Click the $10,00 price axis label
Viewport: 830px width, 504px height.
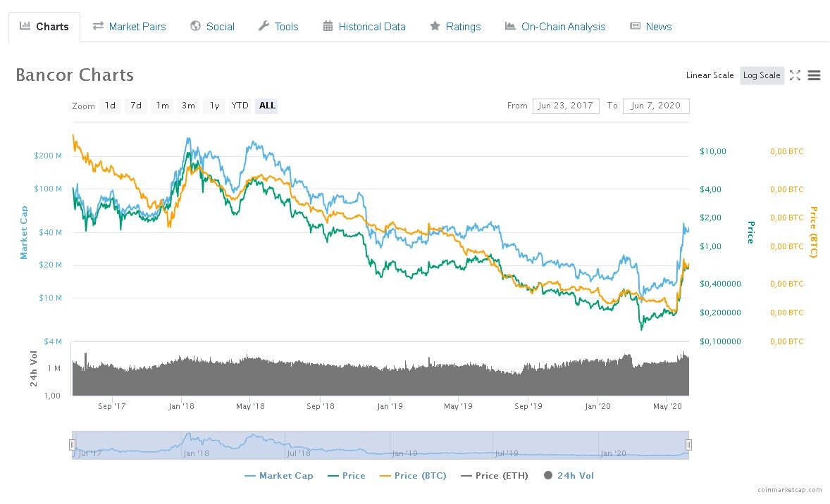(713, 151)
